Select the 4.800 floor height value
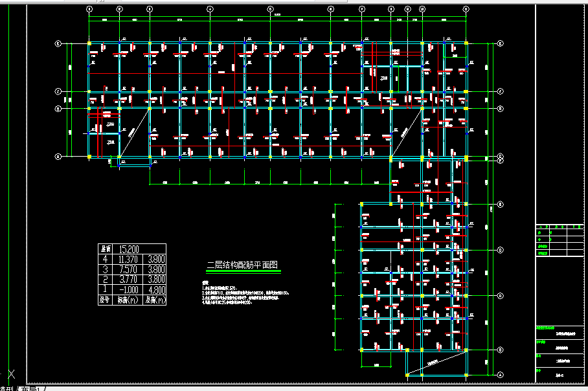The width and height of the screenshot is (588, 391). (156, 290)
